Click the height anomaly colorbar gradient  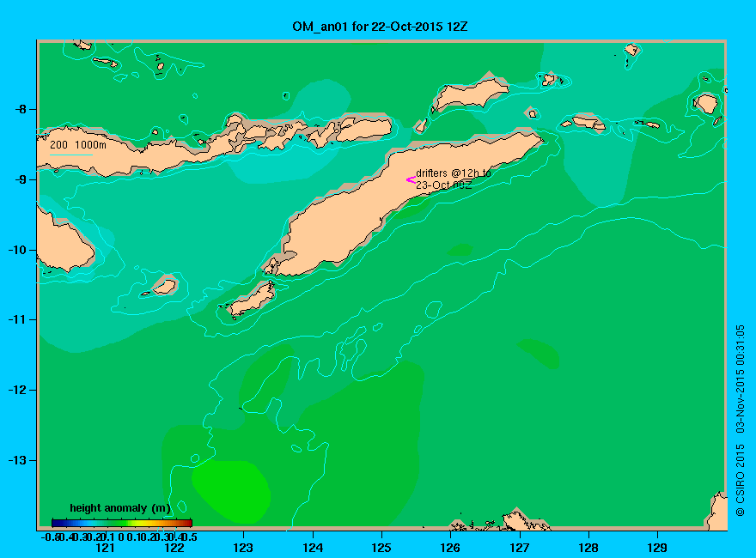coord(122,523)
